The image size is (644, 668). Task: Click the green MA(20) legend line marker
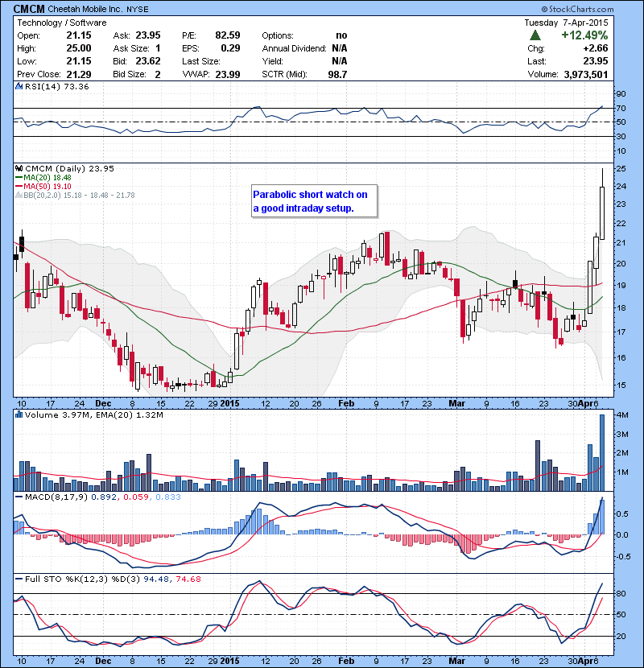[19, 178]
